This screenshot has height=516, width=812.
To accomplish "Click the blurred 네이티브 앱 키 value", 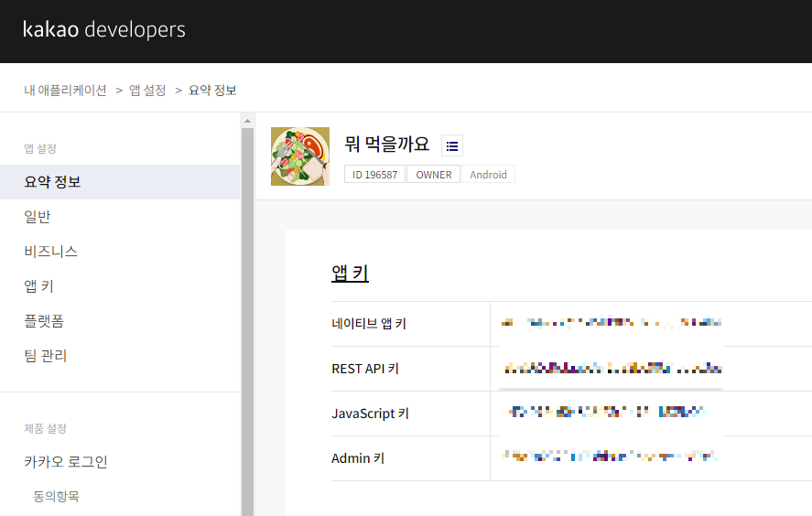I will (x=612, y=323).
